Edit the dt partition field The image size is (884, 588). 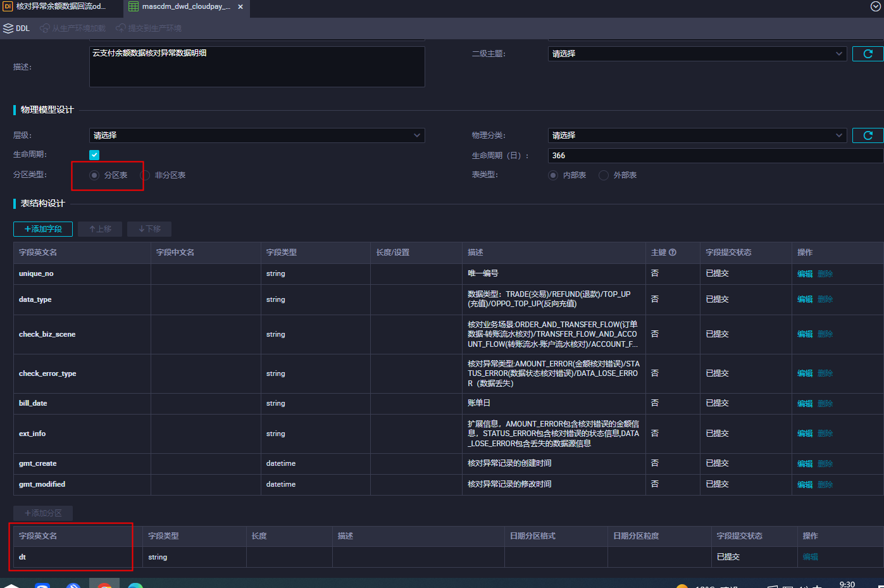tap(811, 557)
